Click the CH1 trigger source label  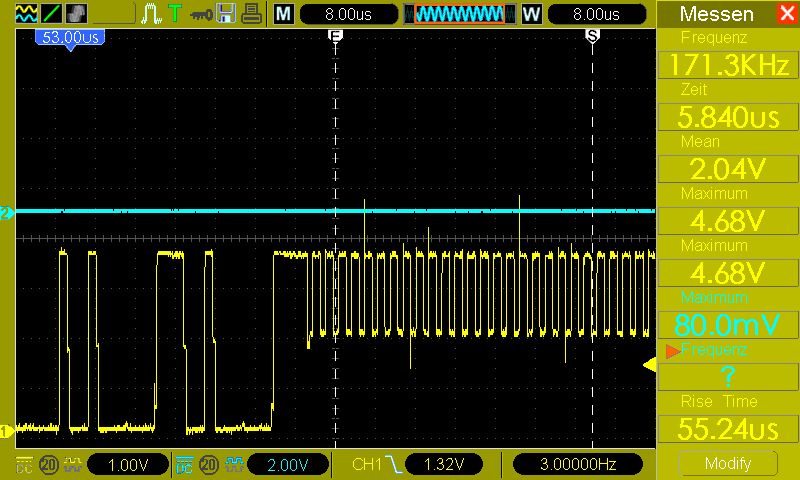(367, 464)
